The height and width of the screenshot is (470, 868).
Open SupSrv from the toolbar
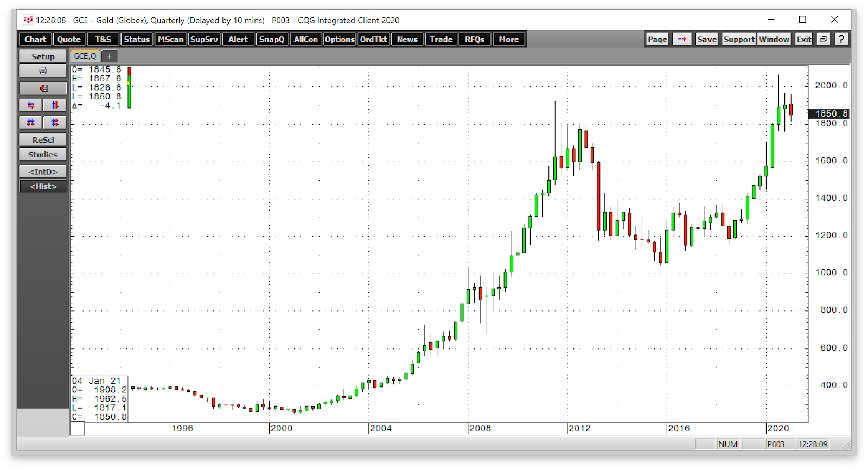coord(204,39)
